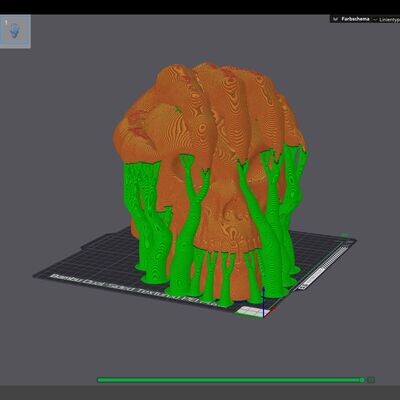Click the blue Z axis at plate origin
Screen dimensions: 400x400
point(264,302)
